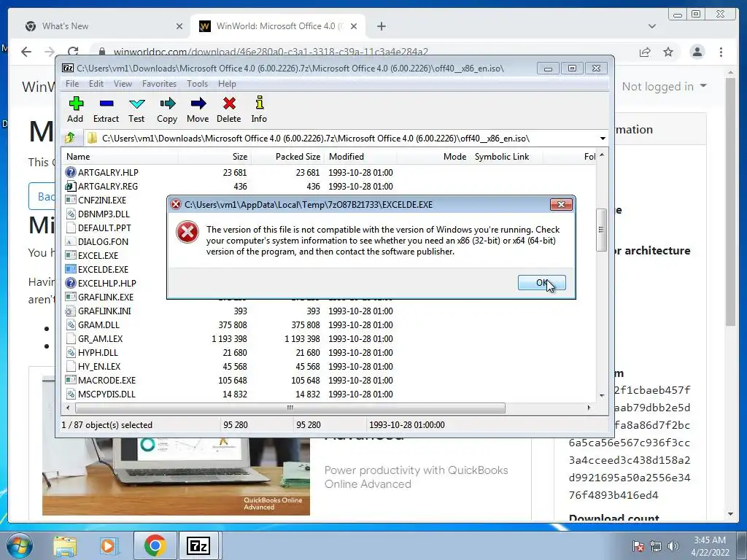
Task: Reload the WinWorld page in Chrome
Action: [72, 52]
